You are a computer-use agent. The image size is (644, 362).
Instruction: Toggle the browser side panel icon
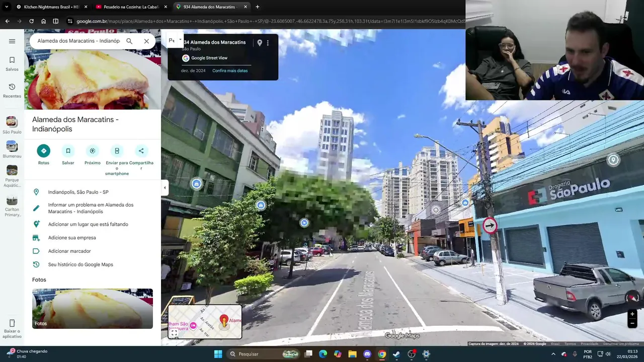tap(56, 21)
